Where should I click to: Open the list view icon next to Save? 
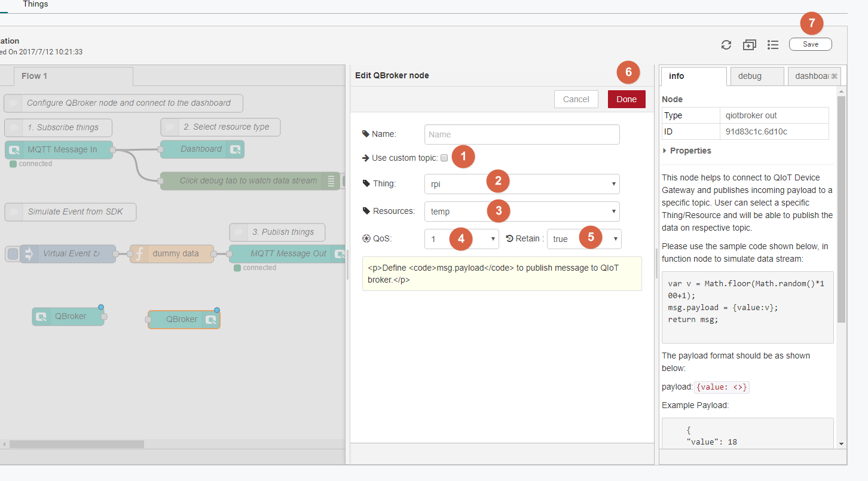pyautogui.click(x=773, y=45)
